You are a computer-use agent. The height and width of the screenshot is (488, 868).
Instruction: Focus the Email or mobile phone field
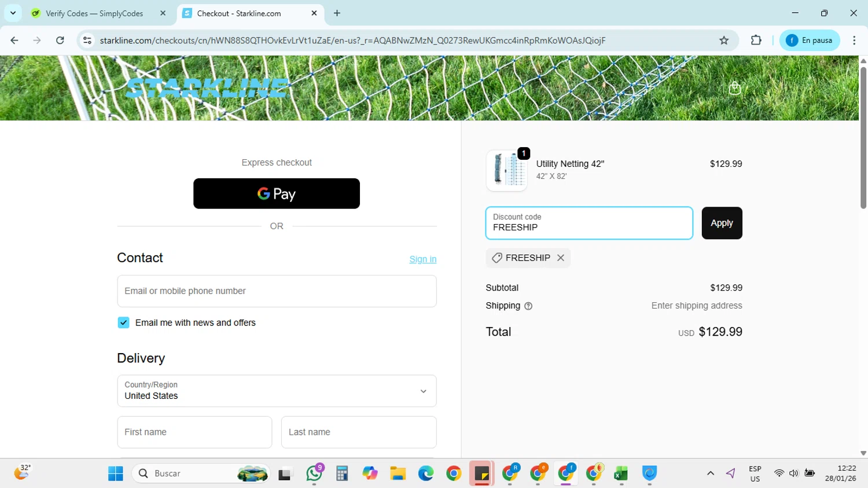tap(277, 291)
